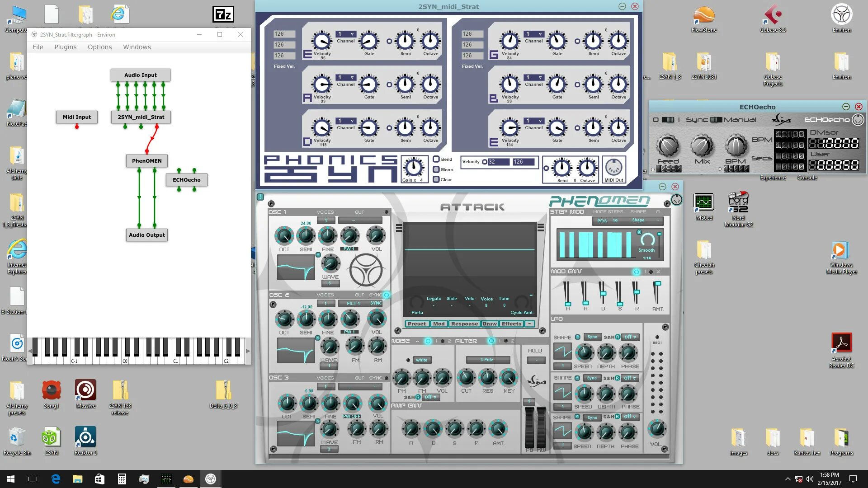Open FlowStone desktop shortcut

click(704, 19)
